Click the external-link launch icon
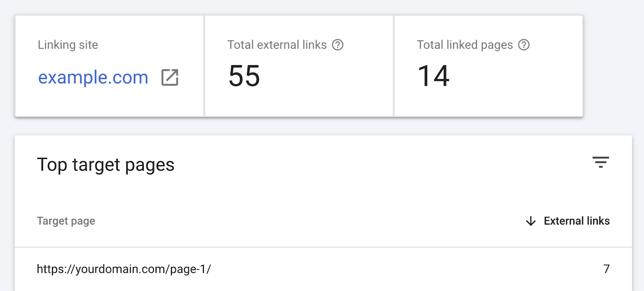This screenshot has width=644, height=291. 169,77
